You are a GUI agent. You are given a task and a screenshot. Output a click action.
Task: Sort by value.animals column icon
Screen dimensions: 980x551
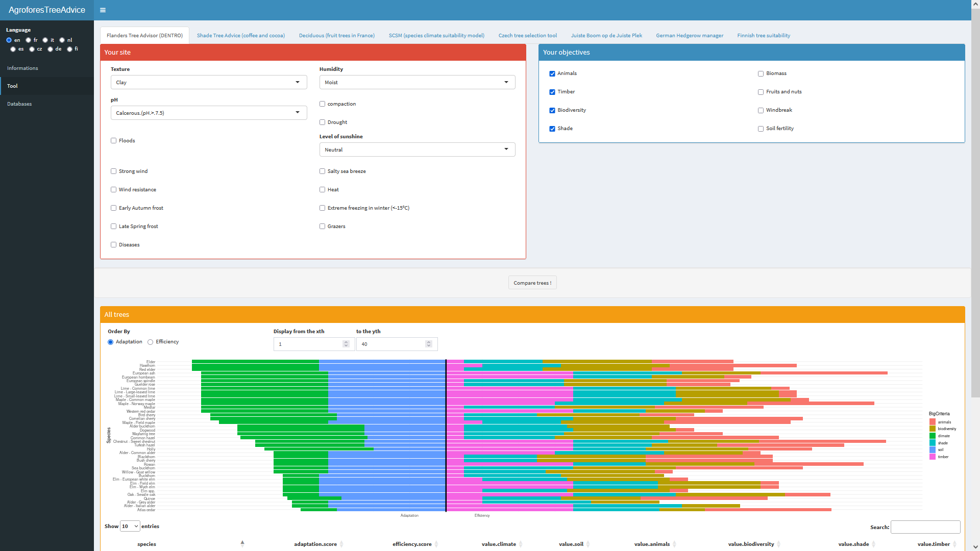click(x=674, y=544)
